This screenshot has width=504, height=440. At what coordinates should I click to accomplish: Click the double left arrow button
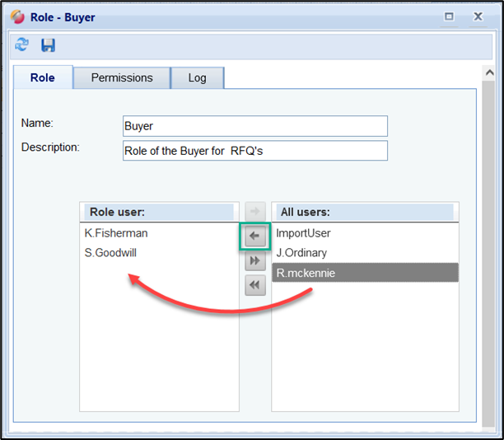tap(254, 285)
